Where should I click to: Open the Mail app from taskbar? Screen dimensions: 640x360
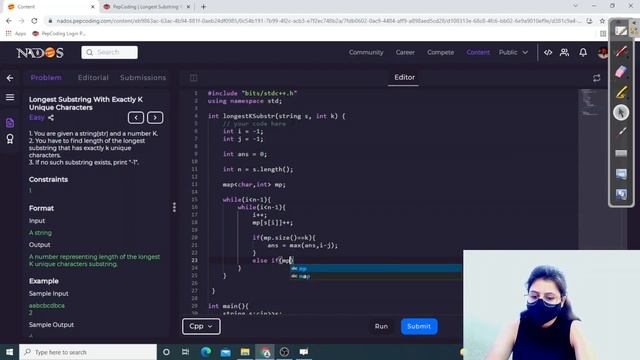tap(225, 352)
